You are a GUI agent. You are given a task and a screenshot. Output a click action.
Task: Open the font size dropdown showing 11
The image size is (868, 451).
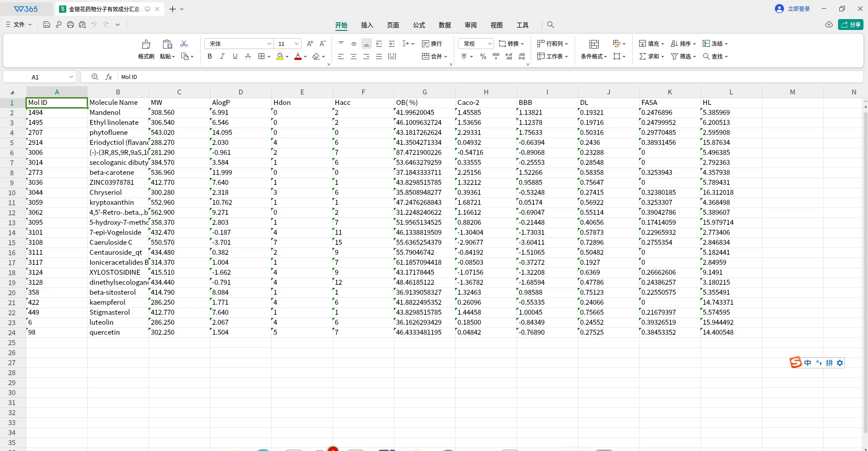click(x=297, y=44)
